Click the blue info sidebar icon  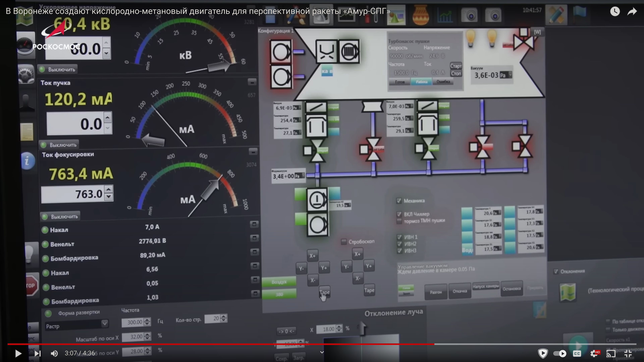coord(28,161)
